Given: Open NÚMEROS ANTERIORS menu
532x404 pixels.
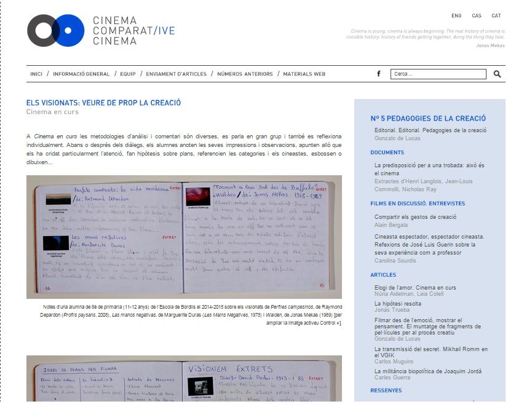Looking at the screenshot, I should tap(245, 74).
